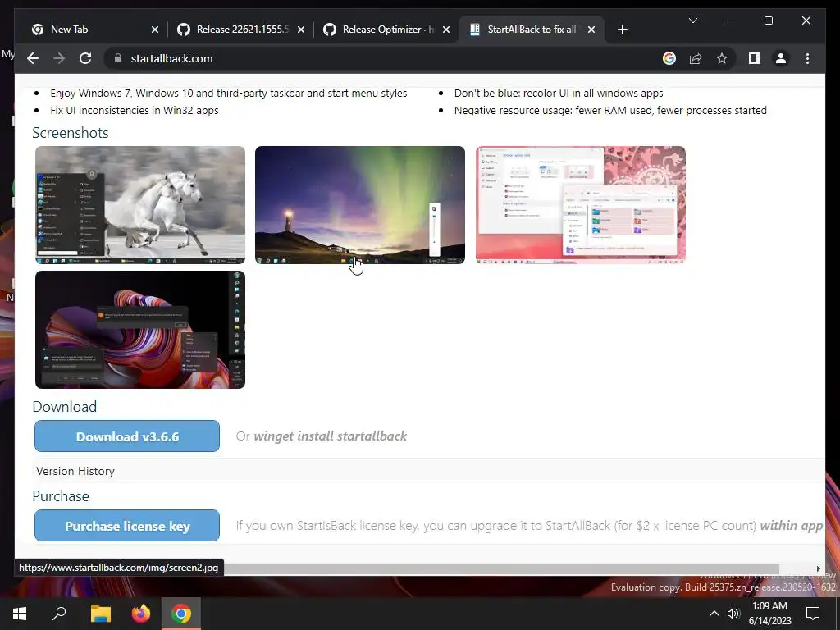
Task: Show hidden system tray icons
Action: pos(714,614)
